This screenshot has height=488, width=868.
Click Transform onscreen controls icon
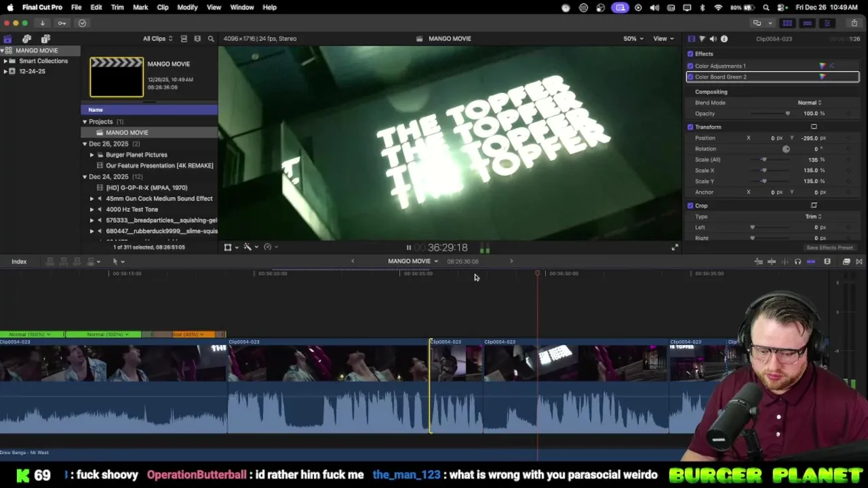814,127
